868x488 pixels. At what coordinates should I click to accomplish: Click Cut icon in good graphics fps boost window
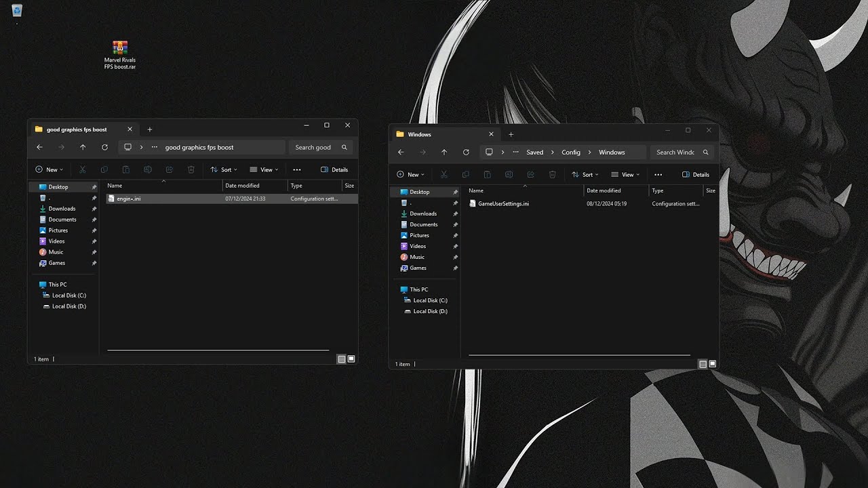pos(83,169)
